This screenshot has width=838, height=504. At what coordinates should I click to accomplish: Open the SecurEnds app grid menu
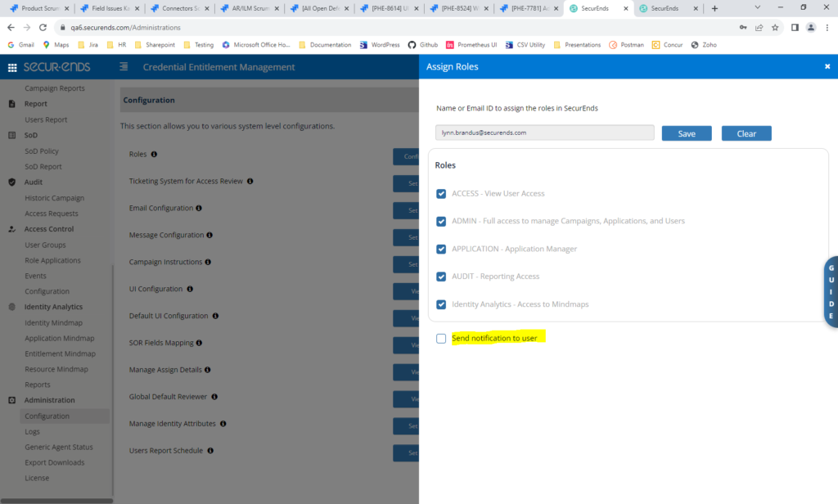click(12, 67)
